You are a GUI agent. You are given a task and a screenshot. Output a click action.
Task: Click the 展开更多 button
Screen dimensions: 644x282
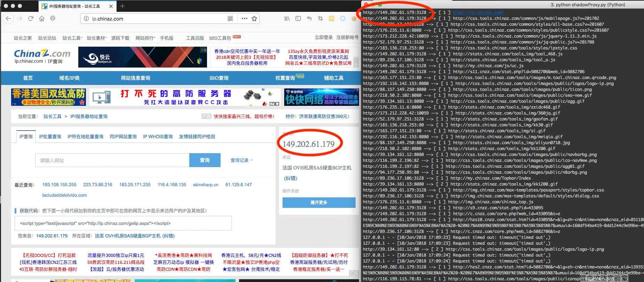click(x=319, y=202)
